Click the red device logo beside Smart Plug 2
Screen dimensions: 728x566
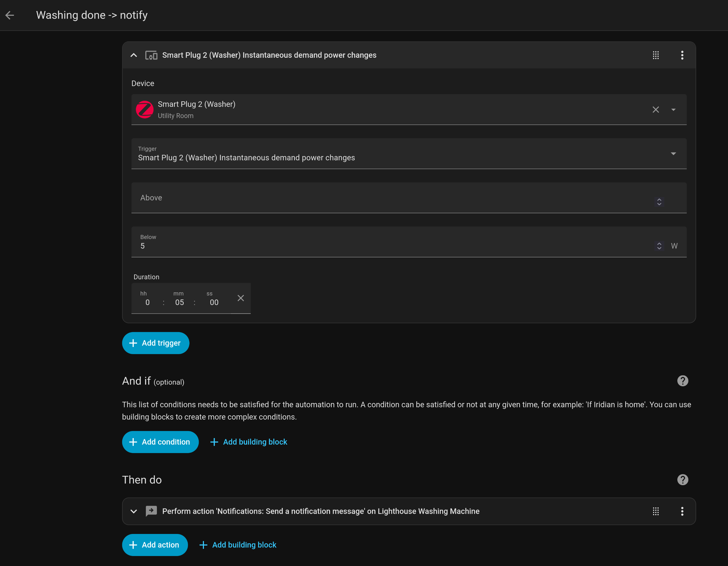[x=144, y=109]
